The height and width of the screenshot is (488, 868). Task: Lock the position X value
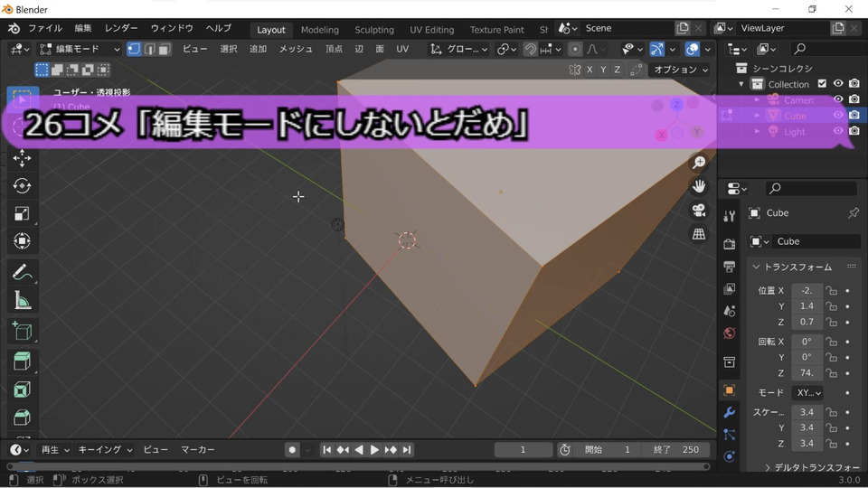[831, 290]
